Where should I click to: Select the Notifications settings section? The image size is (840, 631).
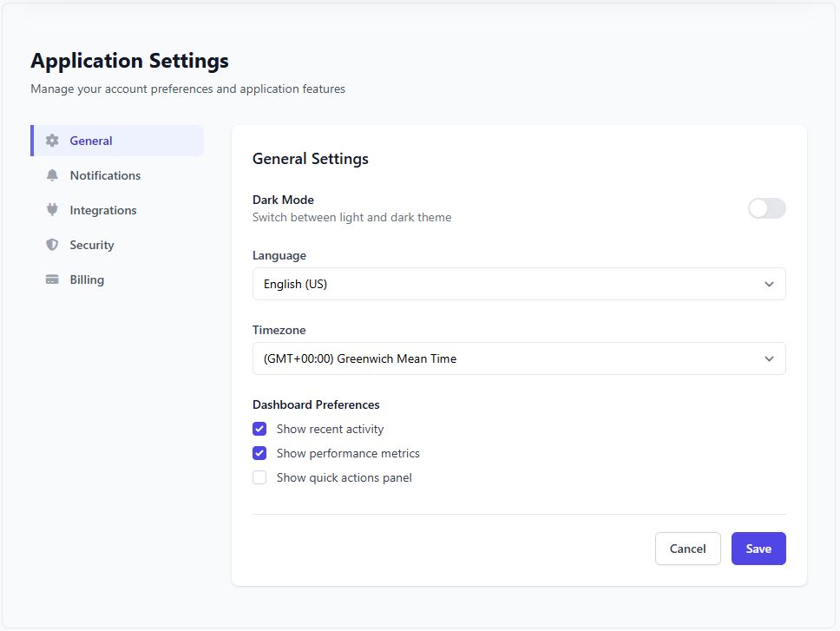click(x=105, y=174)
